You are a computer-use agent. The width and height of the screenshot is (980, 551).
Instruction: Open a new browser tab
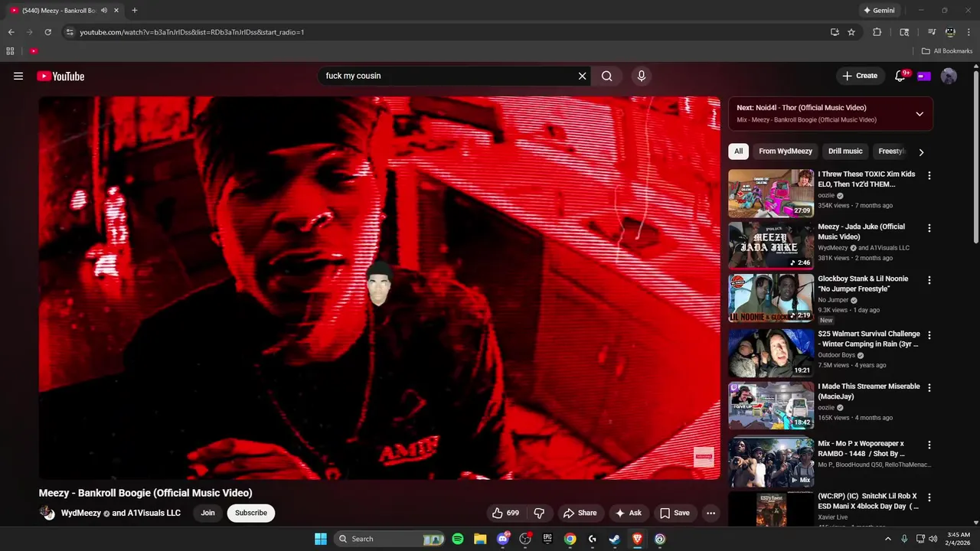135,10
